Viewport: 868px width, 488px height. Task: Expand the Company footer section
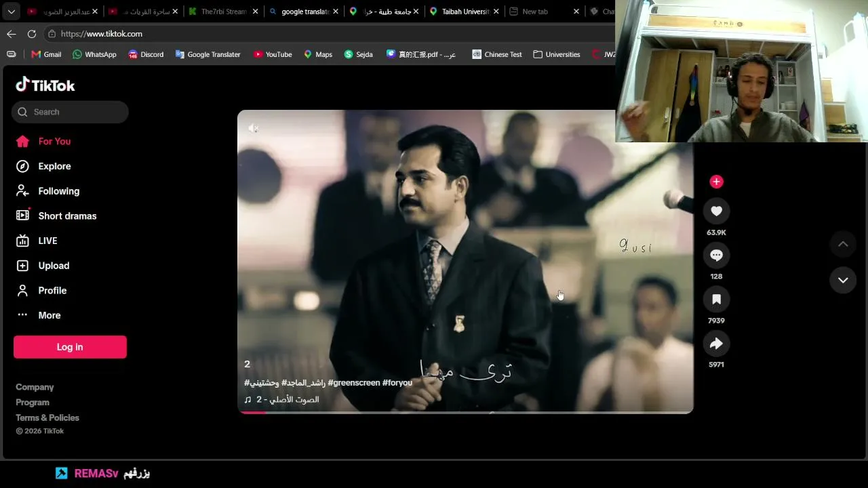pos(35,387)
